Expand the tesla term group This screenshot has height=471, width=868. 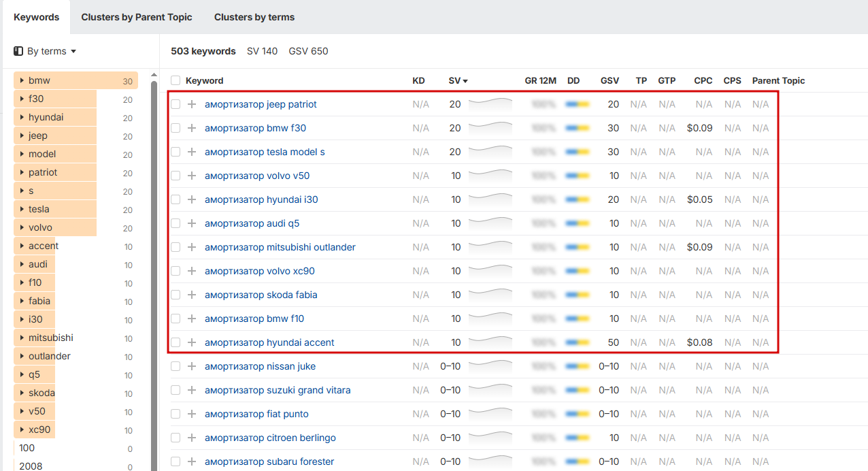pyautogui.click(x=22, y=209)
